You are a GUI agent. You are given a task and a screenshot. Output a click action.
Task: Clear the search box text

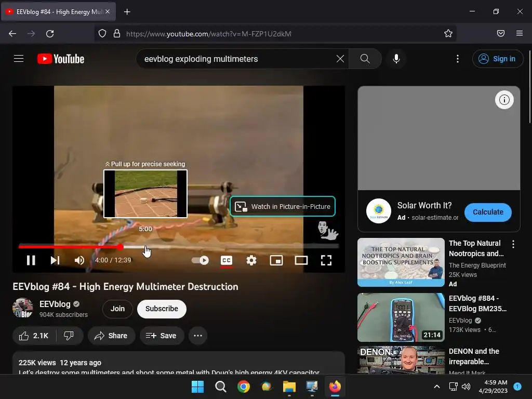coord(340,59)
